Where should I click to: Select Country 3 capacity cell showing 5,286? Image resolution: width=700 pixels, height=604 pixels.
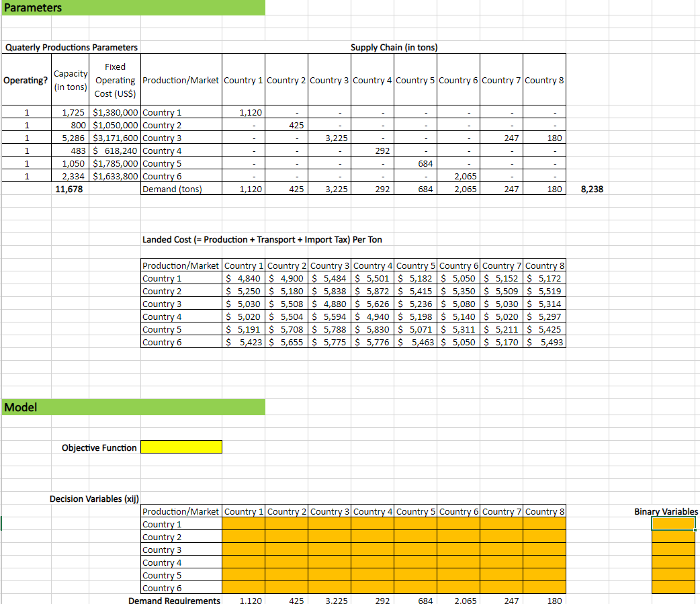(x=70, y=138)
